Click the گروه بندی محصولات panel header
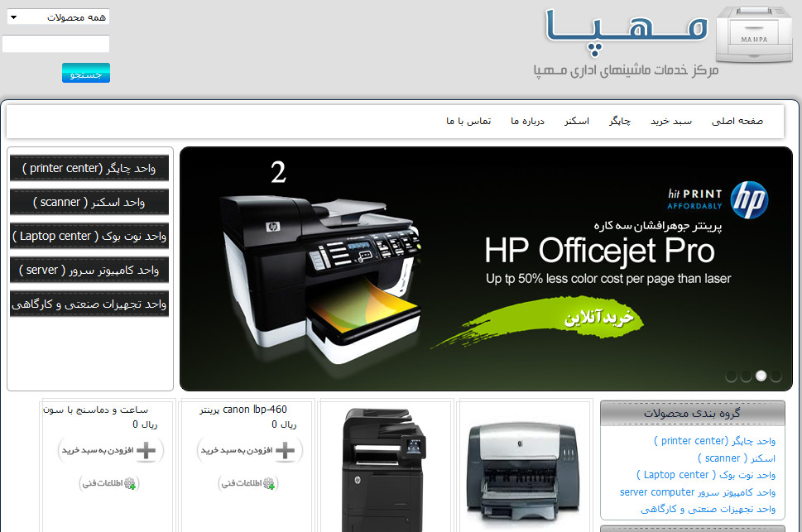Viewport: 802px width, 532px height. (x=692, y=414)
